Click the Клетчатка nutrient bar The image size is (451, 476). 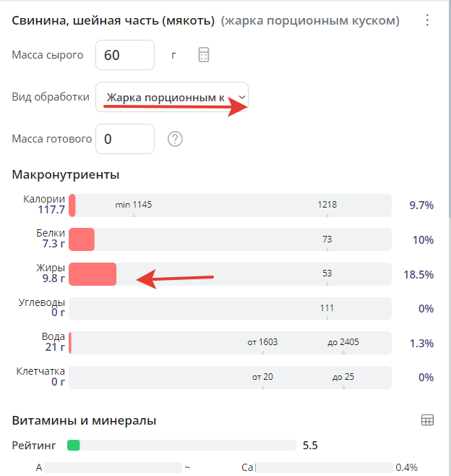(230, 377)
